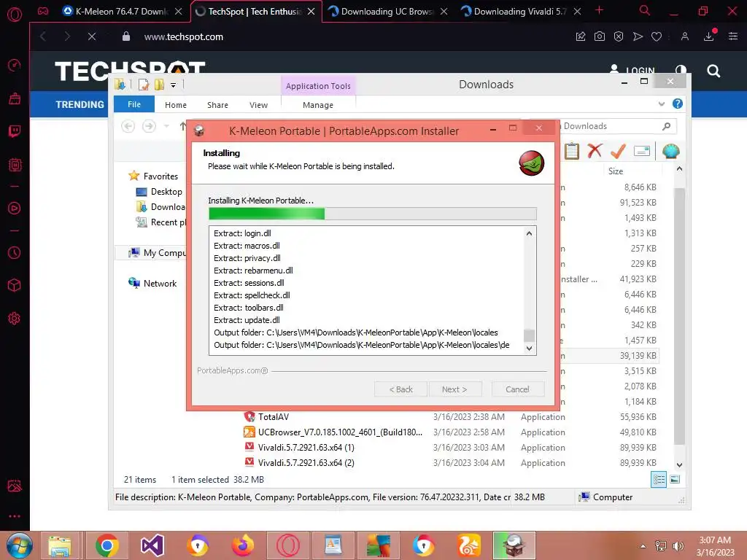Click the orange checkmark icon in Explorer toolbar
Screen dimensions: 747x560
(x=618, y=151)
